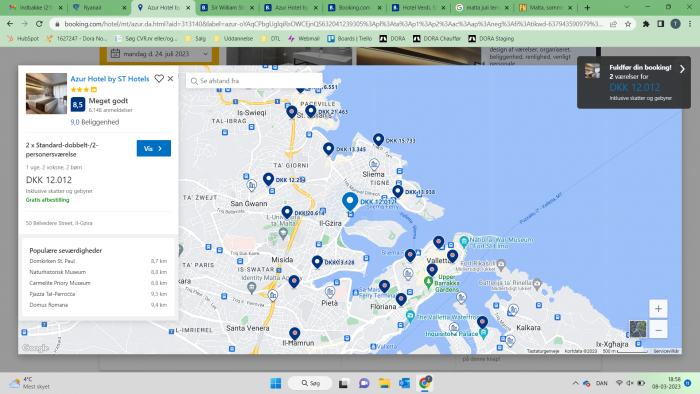The height and width of the screenshot is (394, 700).
Task: Click the Vis button for the room
Action: pos(154,148)
